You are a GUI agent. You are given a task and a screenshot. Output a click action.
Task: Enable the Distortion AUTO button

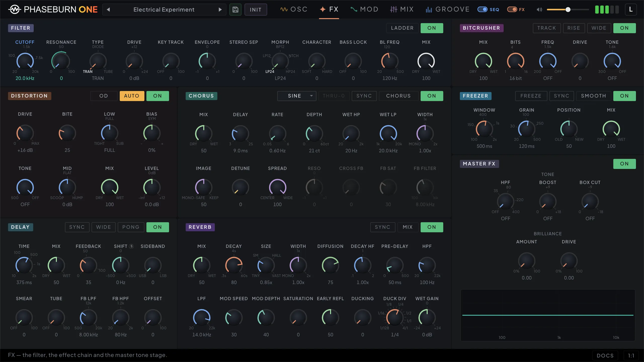click(132, 96)
